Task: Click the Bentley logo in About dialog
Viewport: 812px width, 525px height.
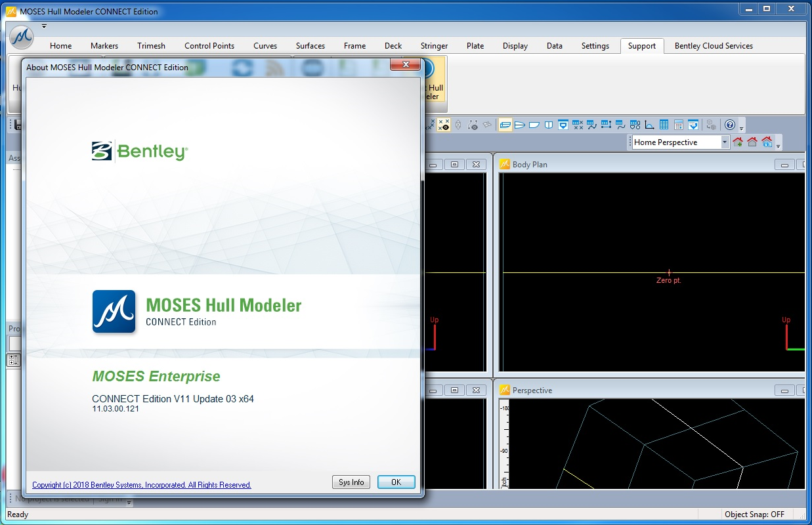Action: point(140,152)
